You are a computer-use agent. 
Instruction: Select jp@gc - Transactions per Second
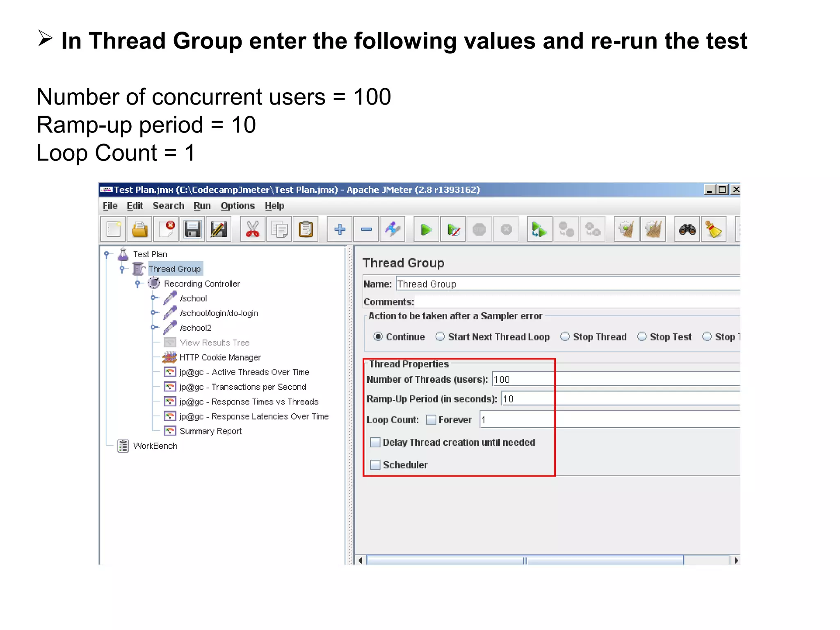point(243,387)
